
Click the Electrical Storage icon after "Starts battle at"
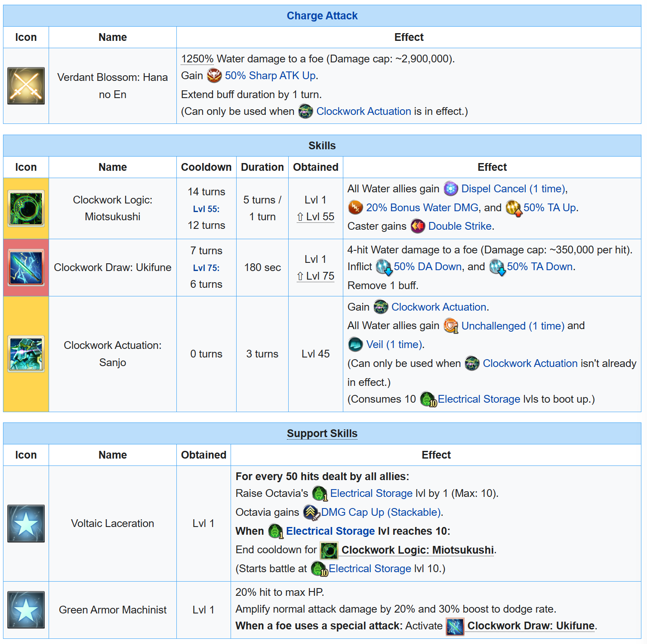click(319, 569)
